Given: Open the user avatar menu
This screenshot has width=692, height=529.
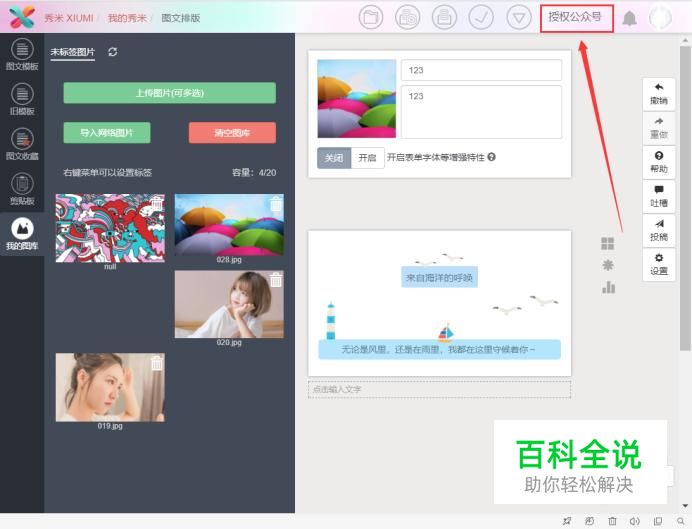Looking at the screenshot, I should [660, 18].
